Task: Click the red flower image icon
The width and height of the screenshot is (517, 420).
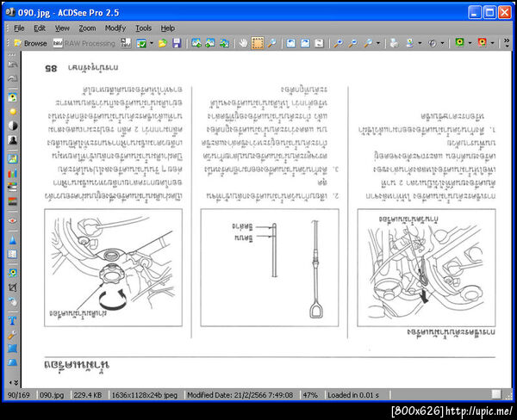Action: 482,42
